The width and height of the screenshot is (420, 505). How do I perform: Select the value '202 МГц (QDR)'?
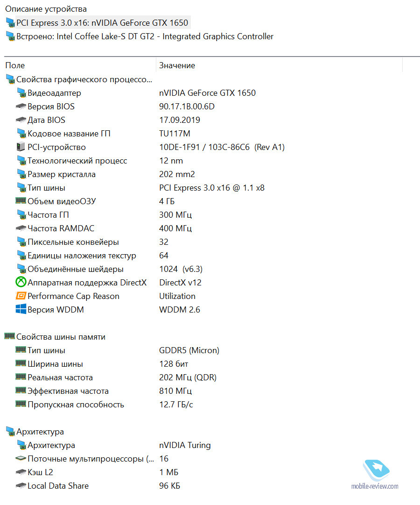click(x=188, y=377)
